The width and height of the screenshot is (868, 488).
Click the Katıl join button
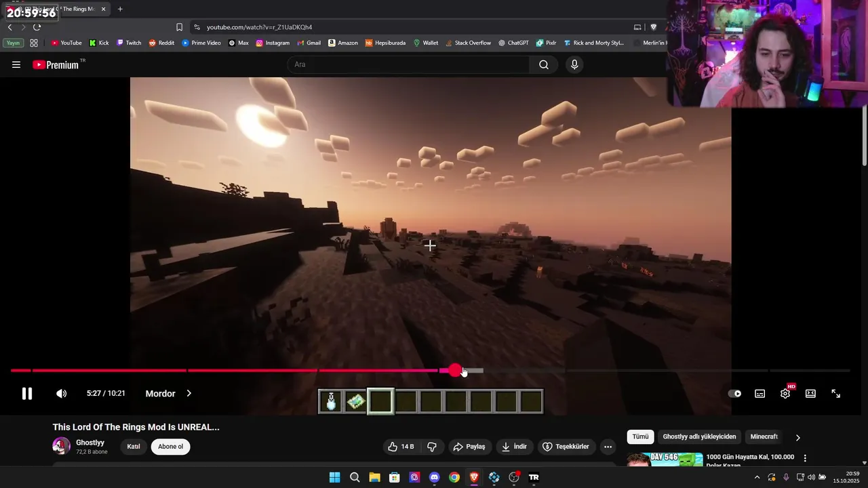(134, 447)
